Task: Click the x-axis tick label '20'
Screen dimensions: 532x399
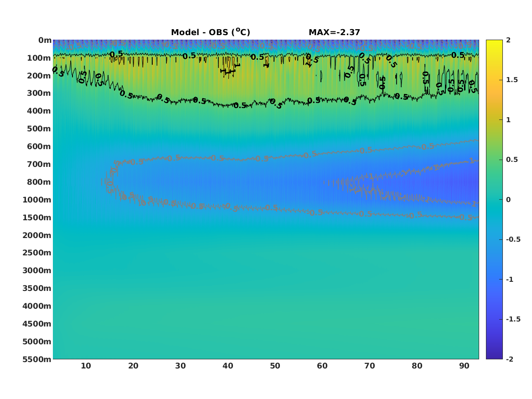Action: pos(133,366)
